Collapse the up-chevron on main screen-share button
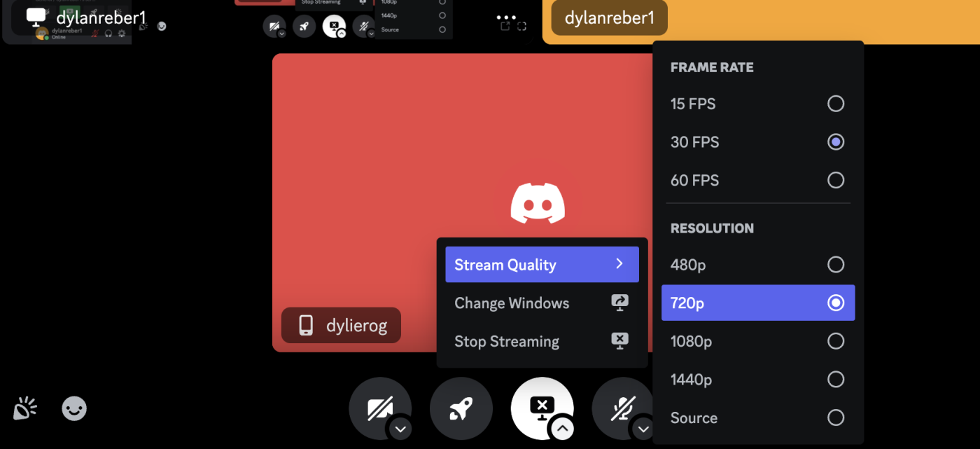 pos(563,429)
